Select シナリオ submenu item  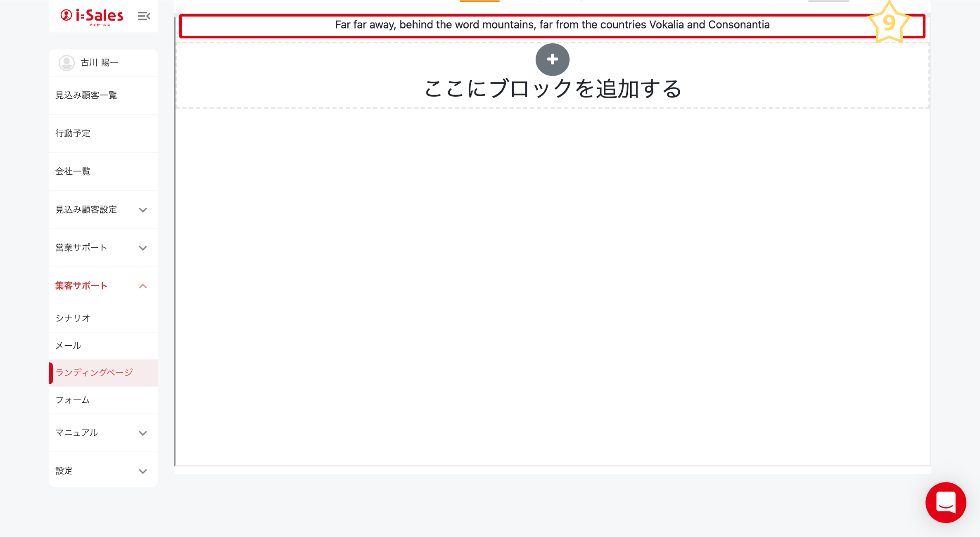point(73,318)
